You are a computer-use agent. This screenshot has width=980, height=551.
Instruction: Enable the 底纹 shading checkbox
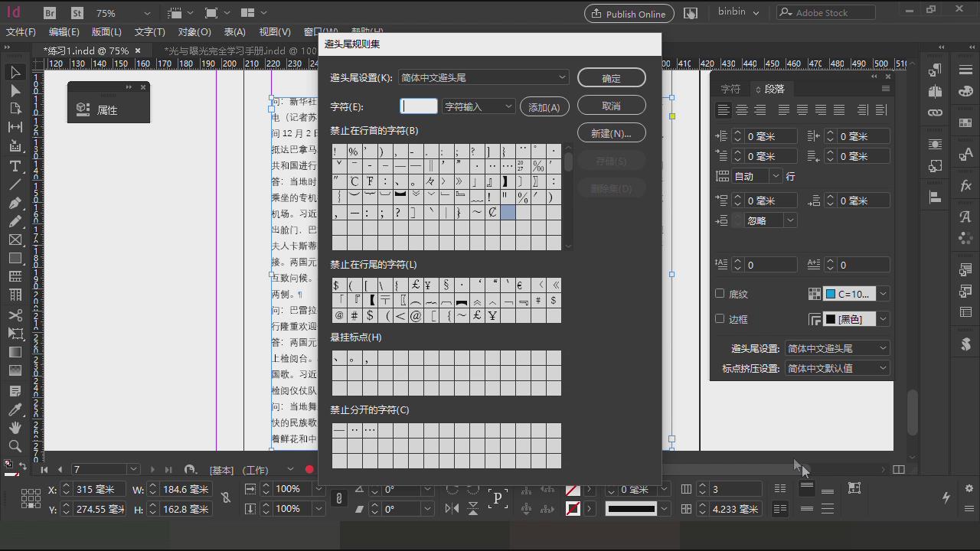pos(720,294)
